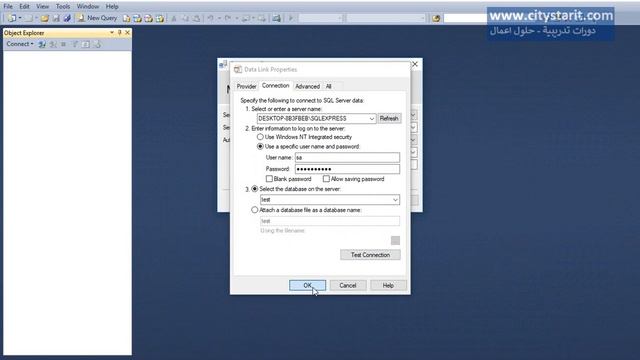Open the Activity Monitor toolbar icon
The width and height of the screenshot is (640, 360).
[277, 18]
